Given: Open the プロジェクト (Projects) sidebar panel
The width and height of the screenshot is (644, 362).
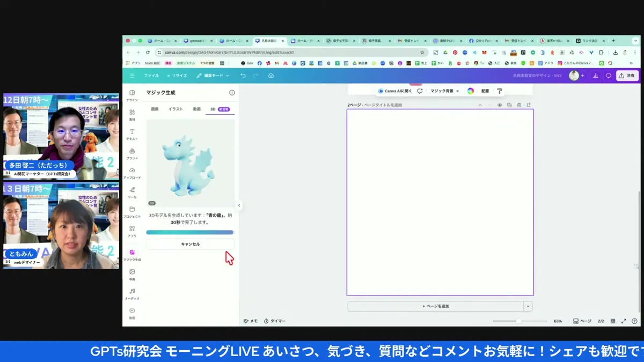Looking at the screenshot, I should [132, 212].
